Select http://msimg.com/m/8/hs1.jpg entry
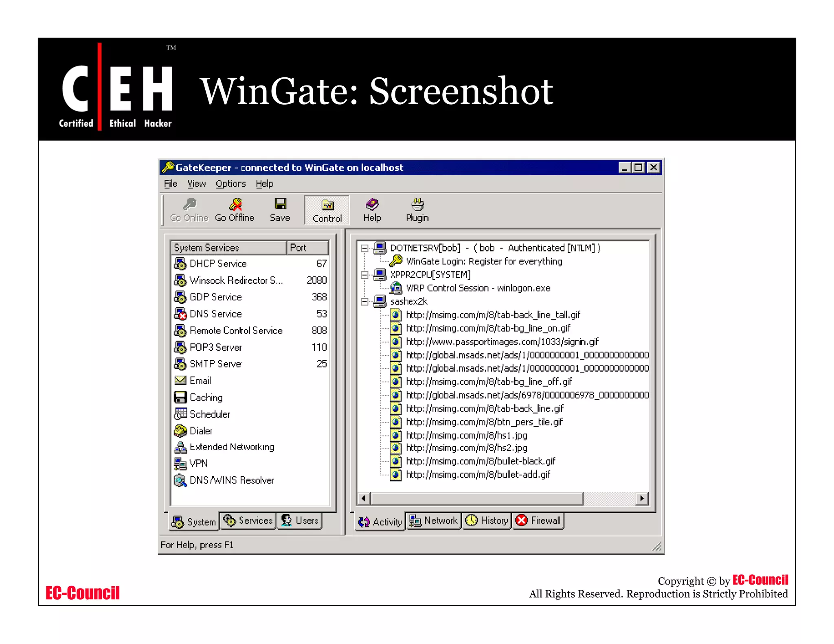This screenshot has width=834, height=644. 467,435
